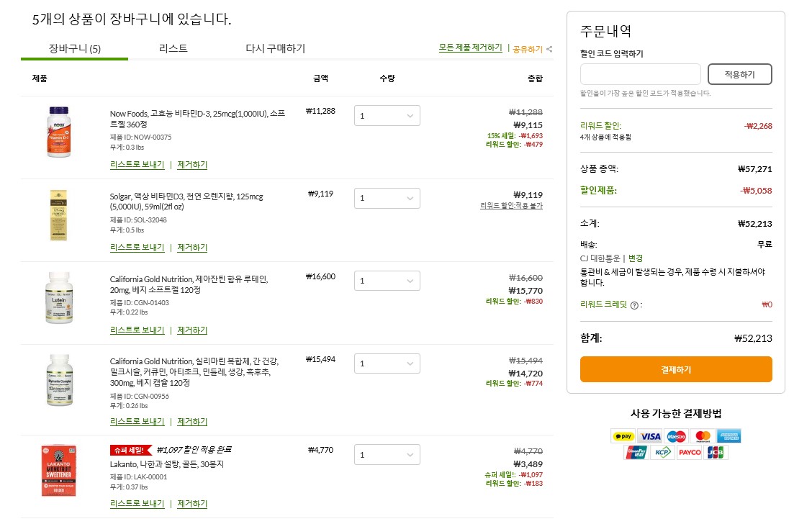Open quantity dropdown for CGN 실리마린 복합체
Image resolution: width=812 pixels, height=524 pixels.
coord(387,363)
